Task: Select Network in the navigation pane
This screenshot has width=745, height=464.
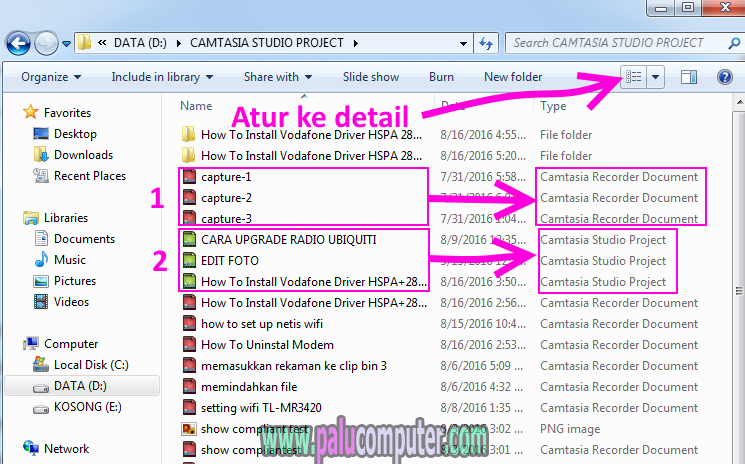Action: point(66,448)
